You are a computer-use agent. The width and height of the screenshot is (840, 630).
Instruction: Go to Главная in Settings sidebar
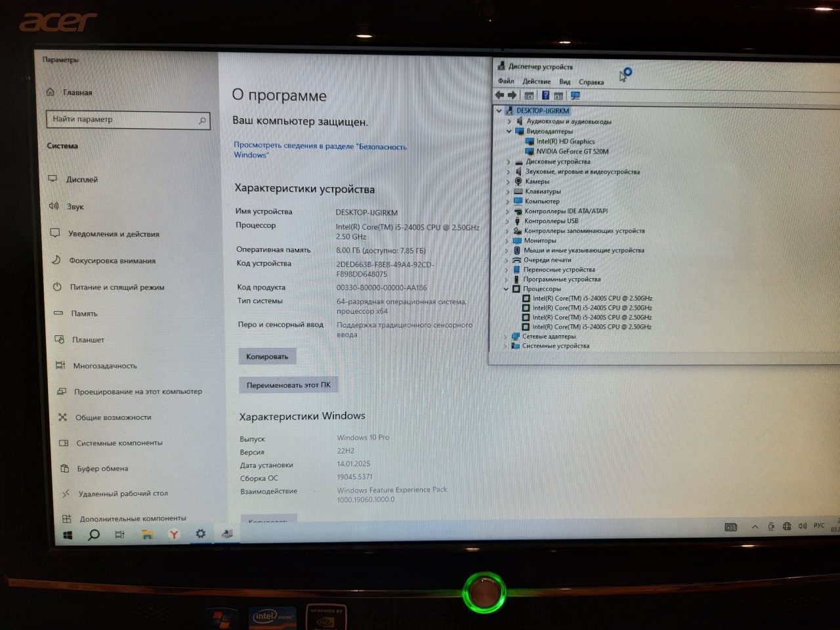click(x=77, y=93)
